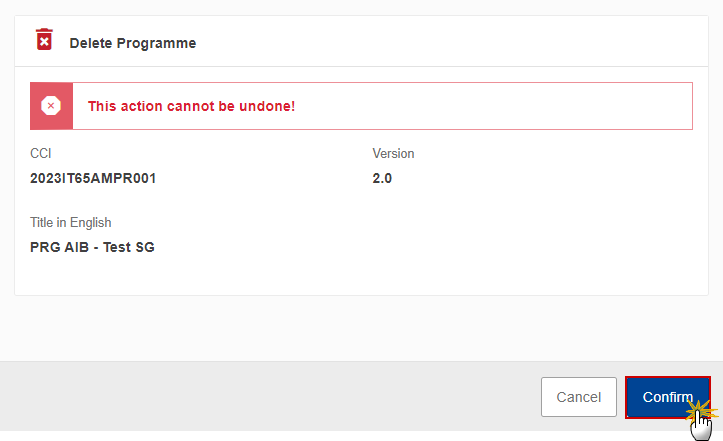
Task: Click the red trash delete icon
Action: tap(44, 39)
